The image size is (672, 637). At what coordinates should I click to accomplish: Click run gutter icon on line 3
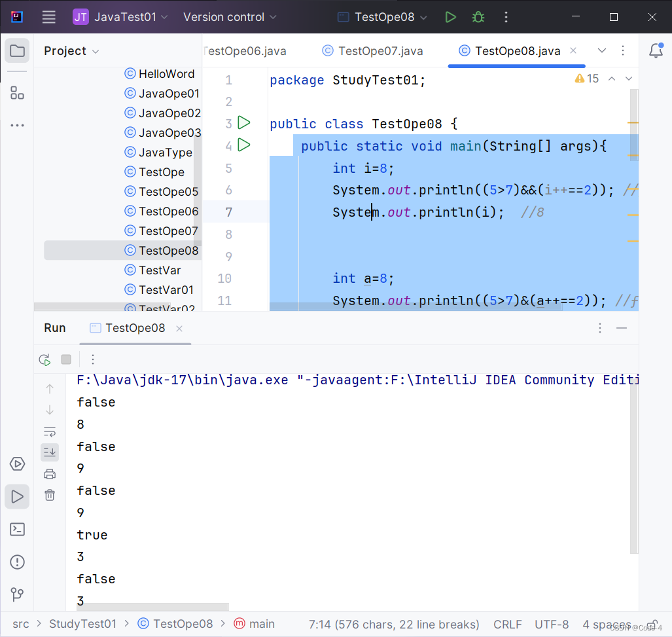pyautogui.click(x=244, y=122)
